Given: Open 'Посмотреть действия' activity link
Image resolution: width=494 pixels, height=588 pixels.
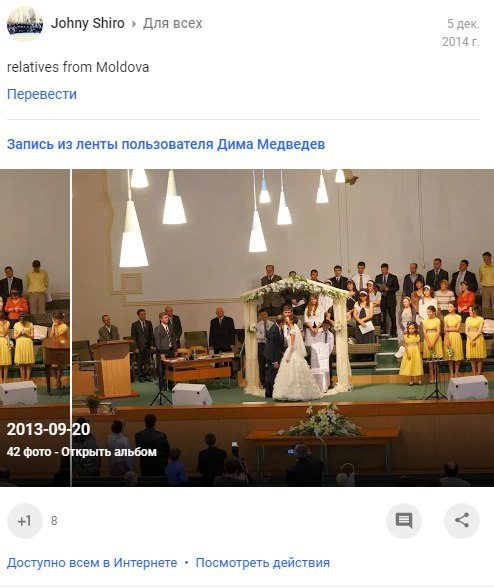Looking at the screenshot, I should coord(263,563).
